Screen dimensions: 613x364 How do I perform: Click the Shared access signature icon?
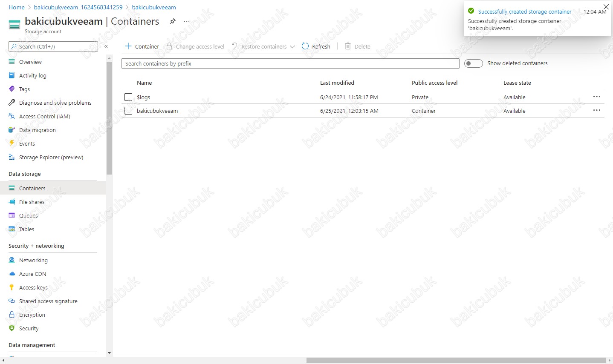(x=12, y=301)
